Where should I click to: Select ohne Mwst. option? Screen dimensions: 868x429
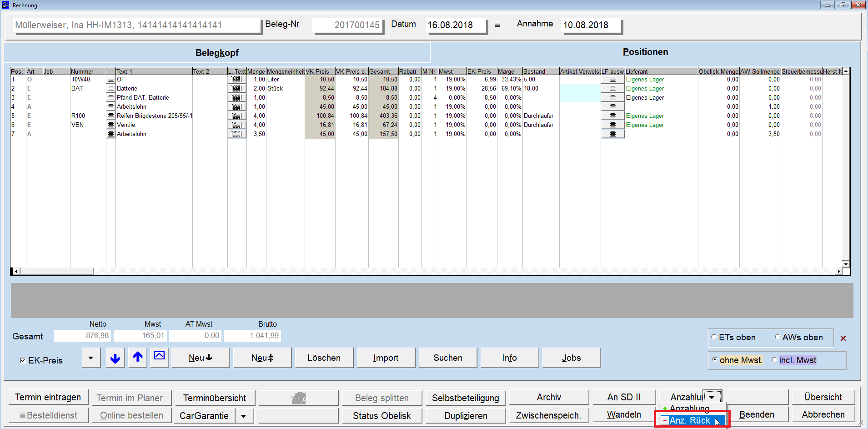pos(715,359)
